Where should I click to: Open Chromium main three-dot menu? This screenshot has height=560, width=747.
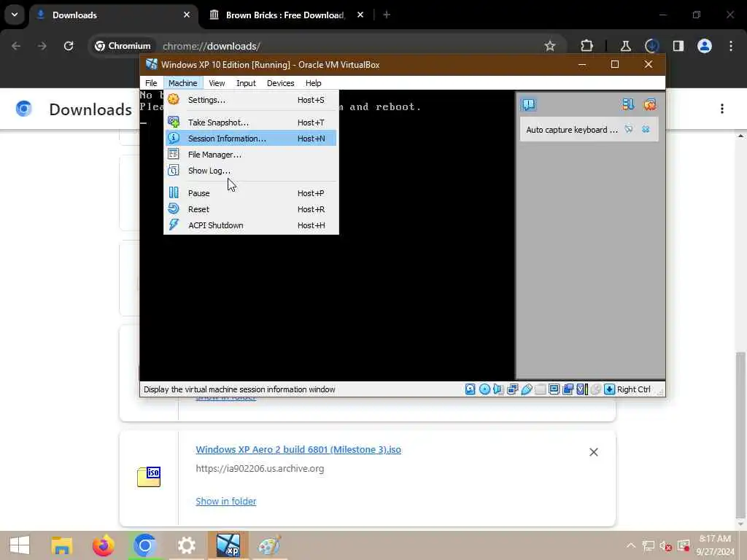pyautogui.click(x=731, y=46)
